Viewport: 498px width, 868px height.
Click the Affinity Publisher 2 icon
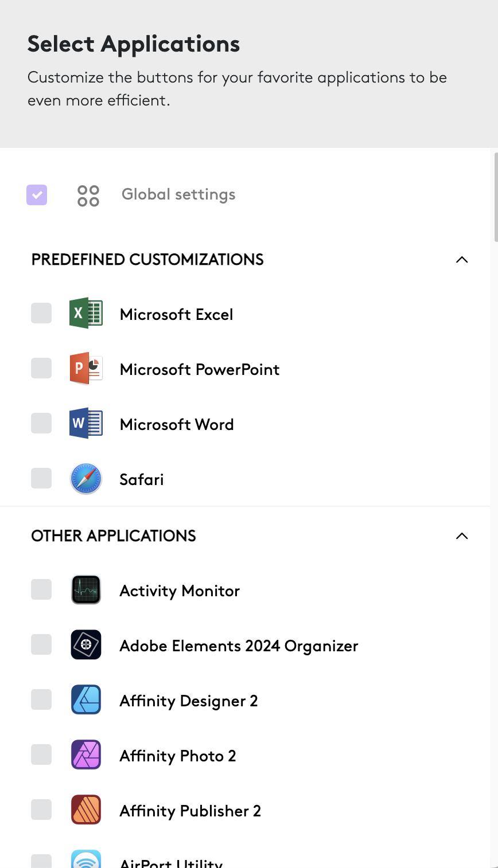coord(86,810)
